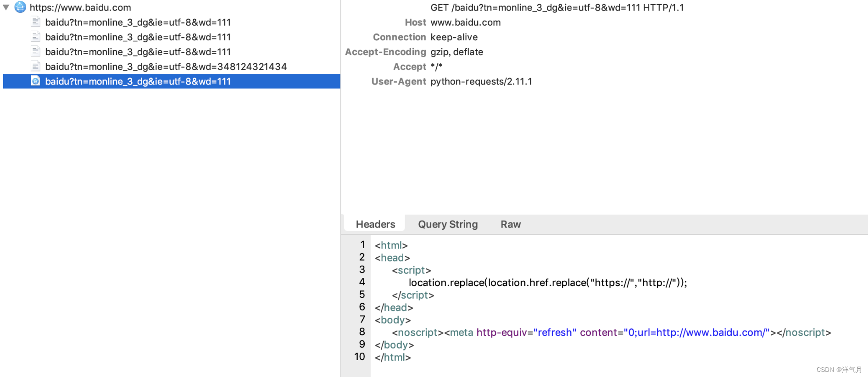868x377 pixels.
Task: Select the request ending in wd=348124321434
Action: click(x=166, y=67)
